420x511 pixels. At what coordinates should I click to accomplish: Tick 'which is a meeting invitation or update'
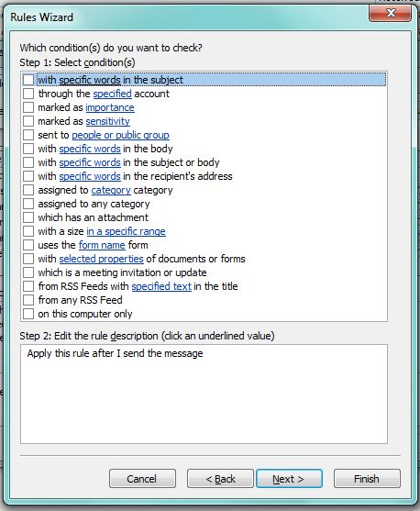(28, 272)
